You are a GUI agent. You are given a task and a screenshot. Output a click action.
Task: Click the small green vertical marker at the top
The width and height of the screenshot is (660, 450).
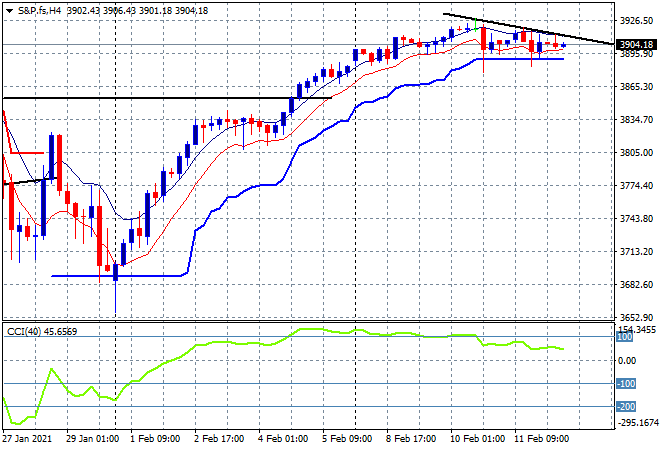pos(475,25)
